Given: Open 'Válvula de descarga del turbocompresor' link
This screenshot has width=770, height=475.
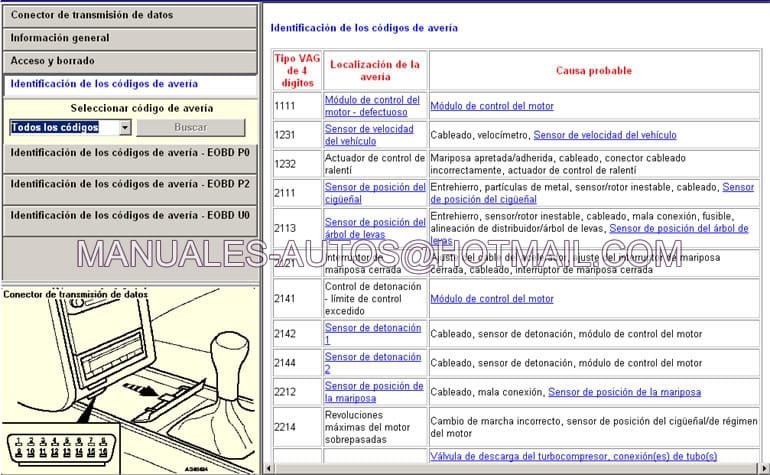Looking at the screenshot, I should 574,456.
